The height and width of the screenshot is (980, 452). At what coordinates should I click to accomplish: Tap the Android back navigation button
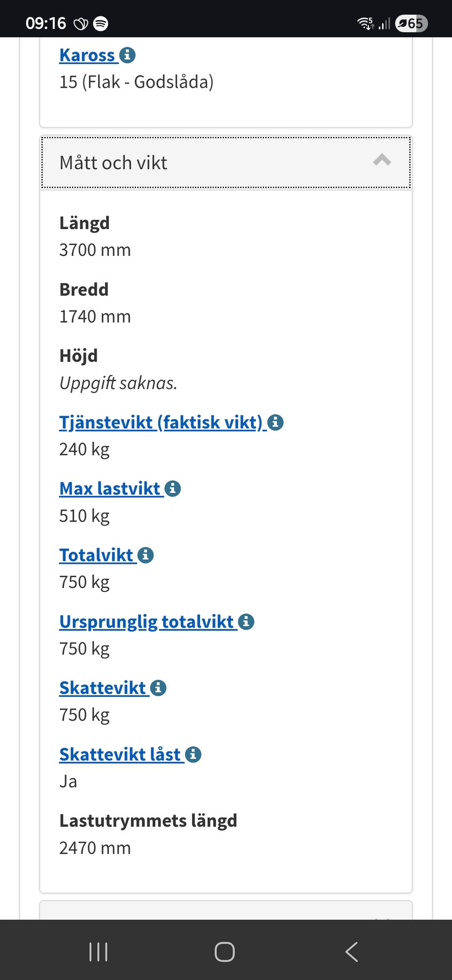[x=351, y=952]
